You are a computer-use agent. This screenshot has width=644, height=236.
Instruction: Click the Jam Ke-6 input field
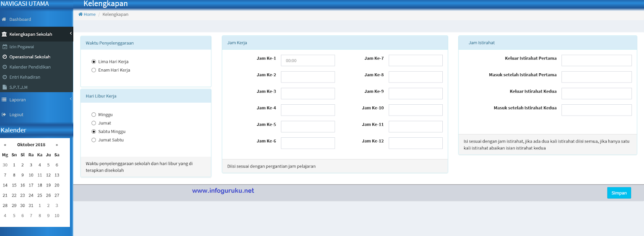coord(308,143)
